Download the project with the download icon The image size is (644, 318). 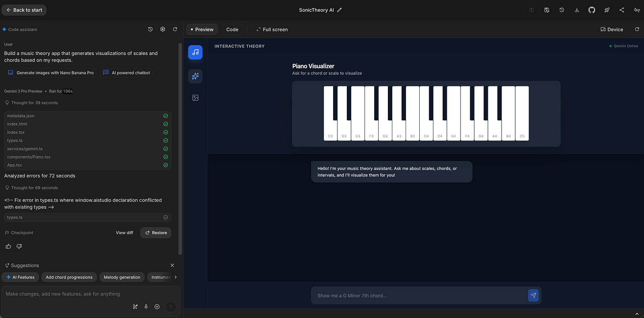577,9
